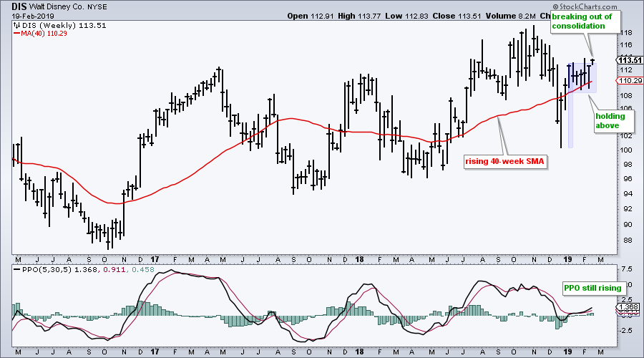Click the 88 price axis label
Screen dimensions: 644x358
628,240
